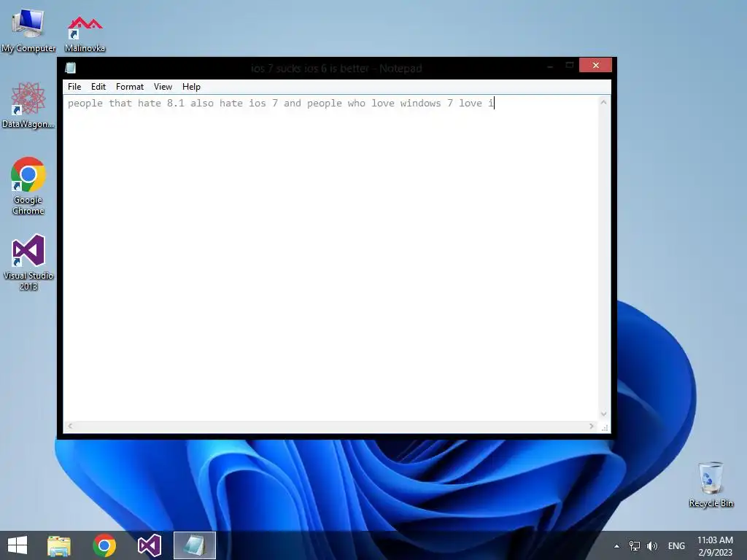Close the Notepad window
The height and width of the screenshot is (560, 747).
[x=595, y=65]
